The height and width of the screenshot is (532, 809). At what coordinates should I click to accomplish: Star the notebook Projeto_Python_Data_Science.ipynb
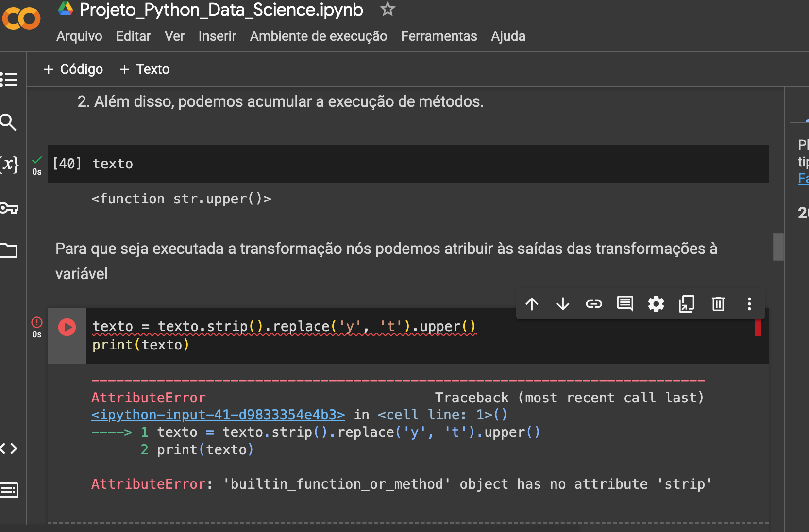click(388, 9)
